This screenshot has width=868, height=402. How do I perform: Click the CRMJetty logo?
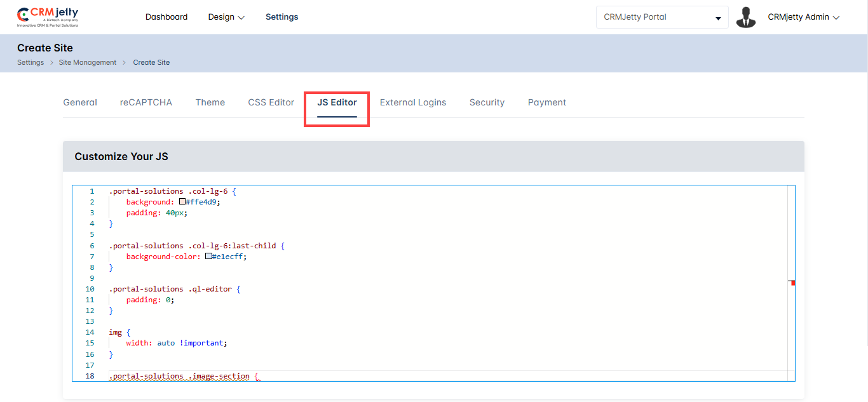(48, 17)
